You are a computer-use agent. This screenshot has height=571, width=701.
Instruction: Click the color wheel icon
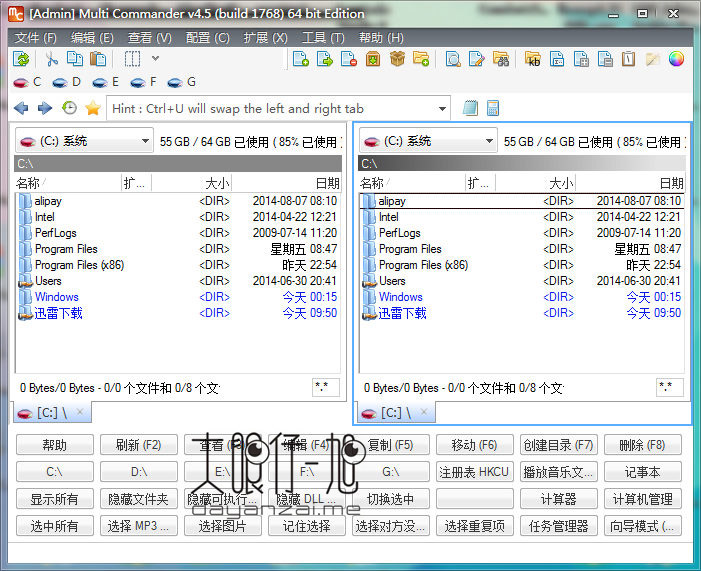[x=676, y=59]
